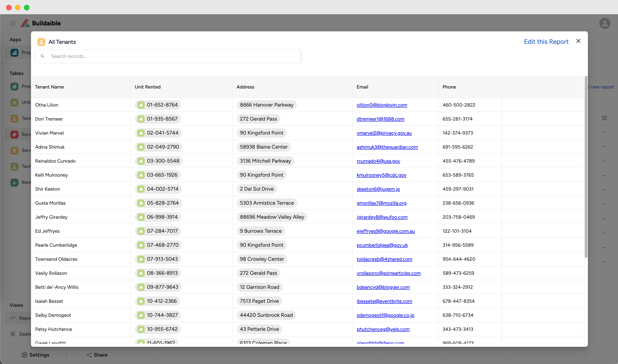The width and height of the screenshot is (618, 364).
Task: Email olilion0@bloglovin.com
Action: (382, 105)
